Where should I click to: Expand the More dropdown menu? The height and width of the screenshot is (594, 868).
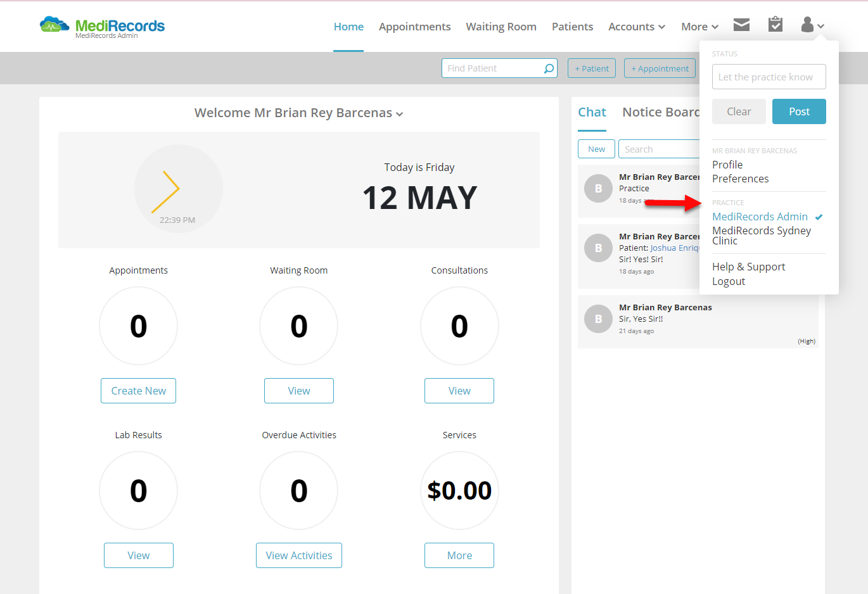(x=699, y=27)
